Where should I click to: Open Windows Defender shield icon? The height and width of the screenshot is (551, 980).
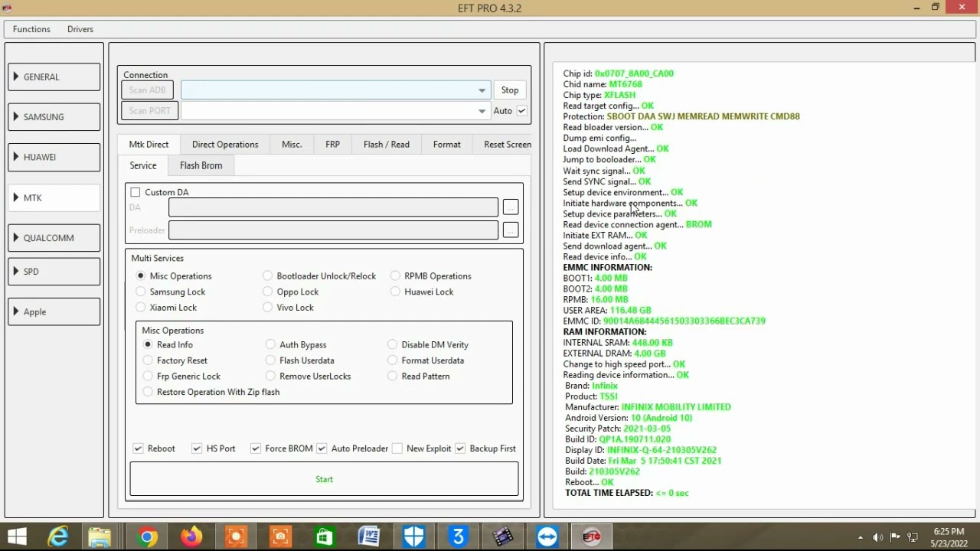tap(413, 536)
